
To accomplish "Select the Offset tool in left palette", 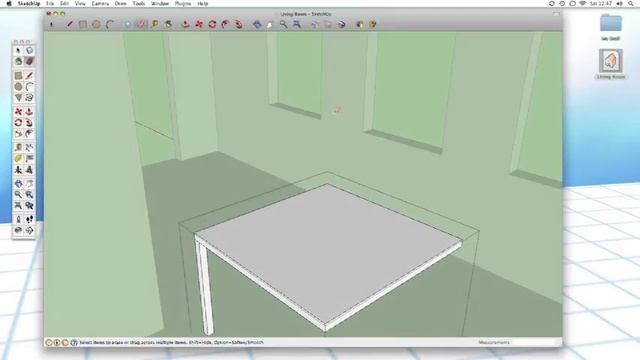I will click(29, 134).
